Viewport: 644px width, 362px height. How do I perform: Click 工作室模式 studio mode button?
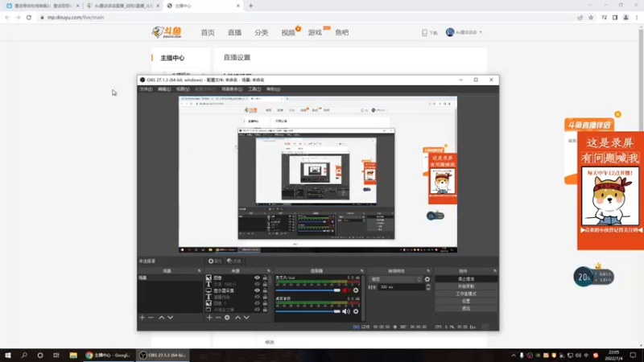pos(466,294)
